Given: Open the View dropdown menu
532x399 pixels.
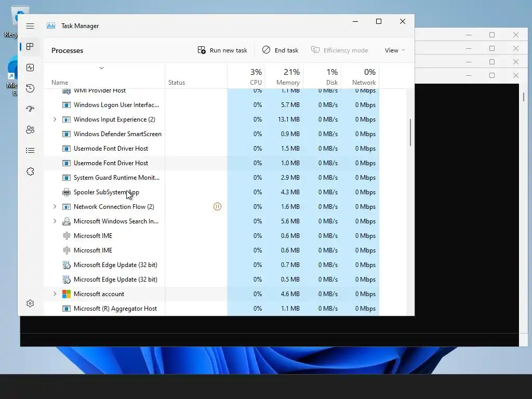Looking at the screenshot, I should click(395, 50).
